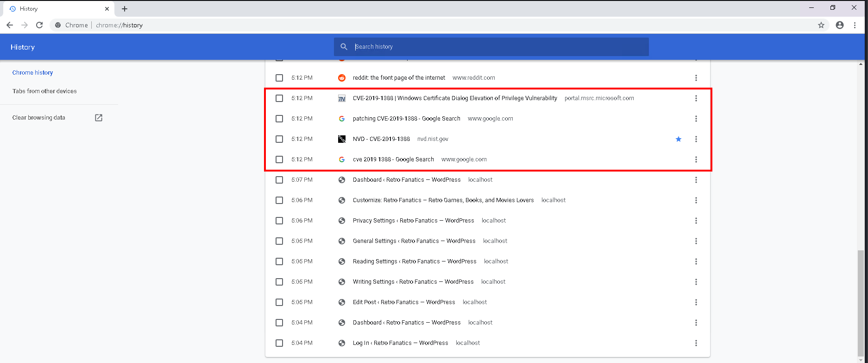Select Chrome history in the sidebar
Screen dimensions: 868x363
pos(32,73)
